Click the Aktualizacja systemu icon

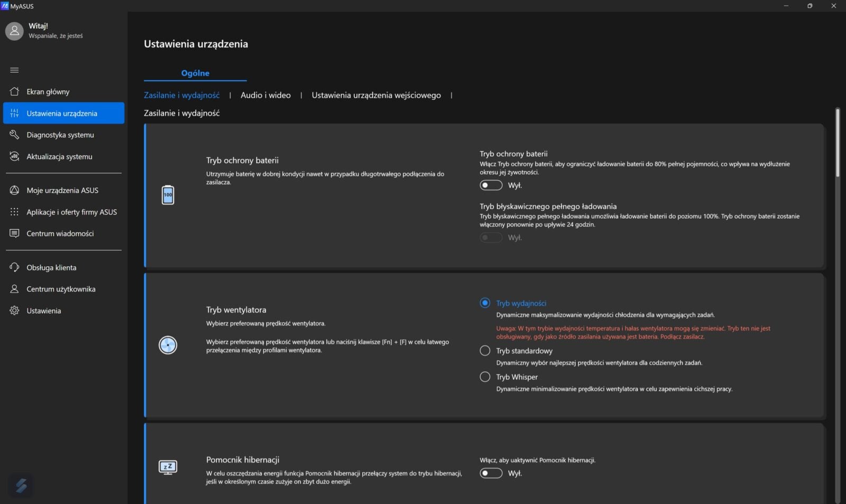click(x=14, y=156)
